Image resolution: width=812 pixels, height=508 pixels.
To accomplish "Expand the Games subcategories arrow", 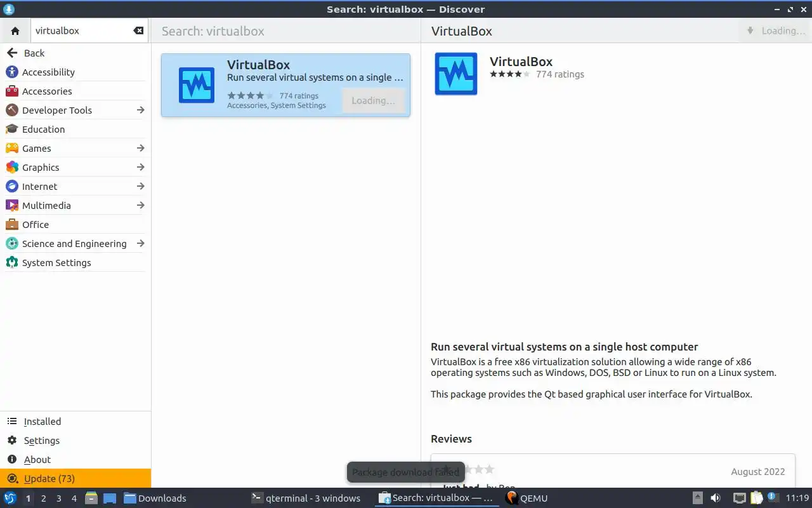I will click(140, 148).
